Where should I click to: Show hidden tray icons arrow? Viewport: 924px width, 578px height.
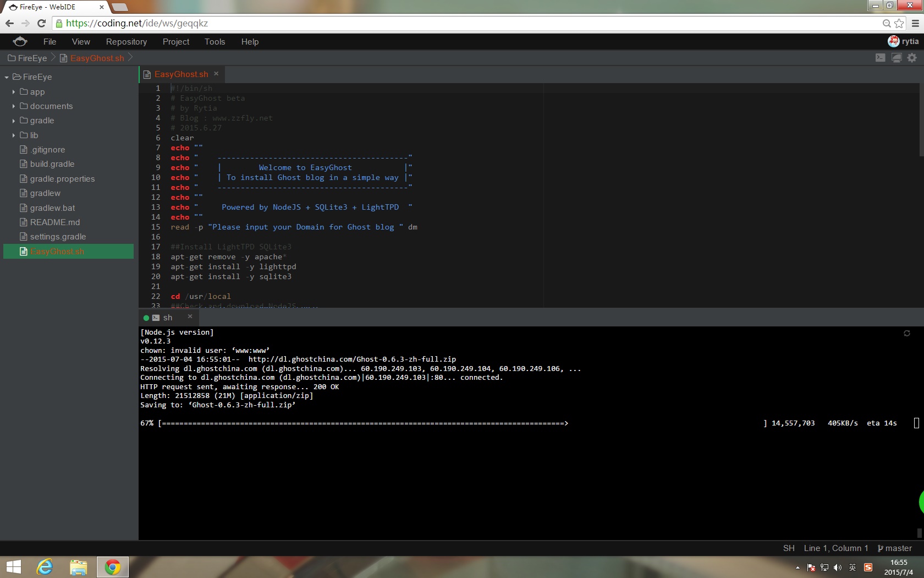[x=798, y=568]
